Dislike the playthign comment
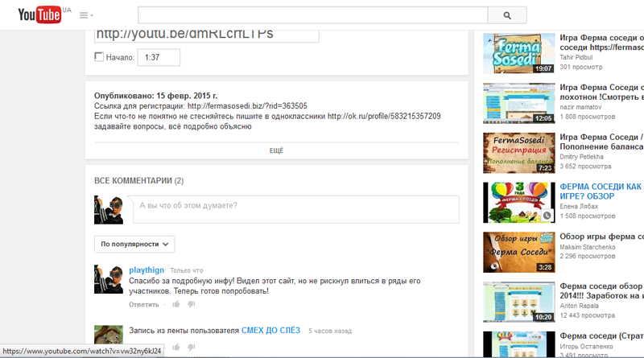 tap(192, 304)
